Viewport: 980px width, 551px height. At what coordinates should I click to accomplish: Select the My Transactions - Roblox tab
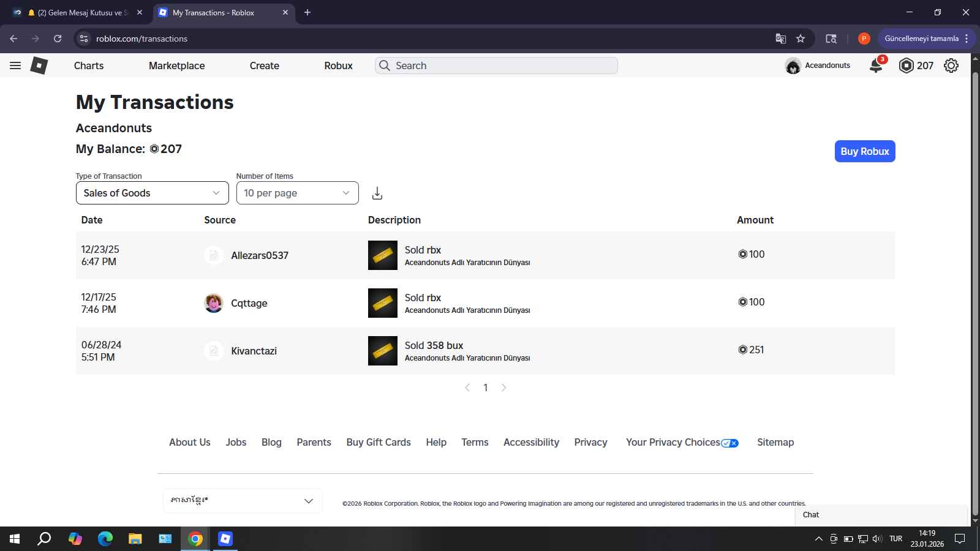pyautogui.click(x=224, y=12)
